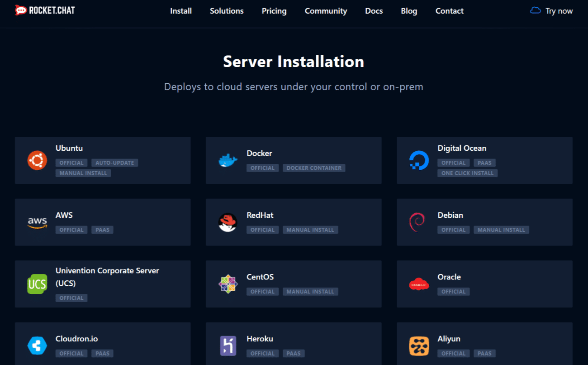Select the green UCS logo icon

coord(37,283)
